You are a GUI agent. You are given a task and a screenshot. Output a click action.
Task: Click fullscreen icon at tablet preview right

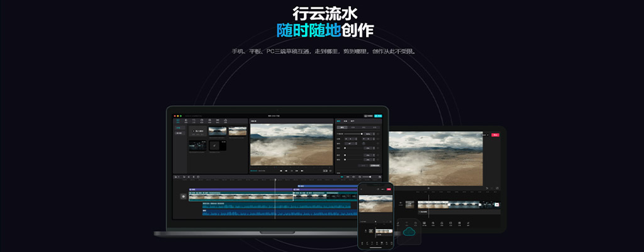coord(497,188)
